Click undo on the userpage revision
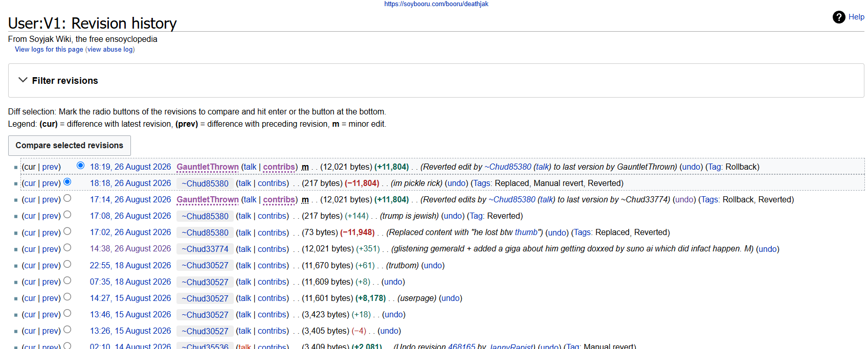868x349 pixels. tap(451, 298)
